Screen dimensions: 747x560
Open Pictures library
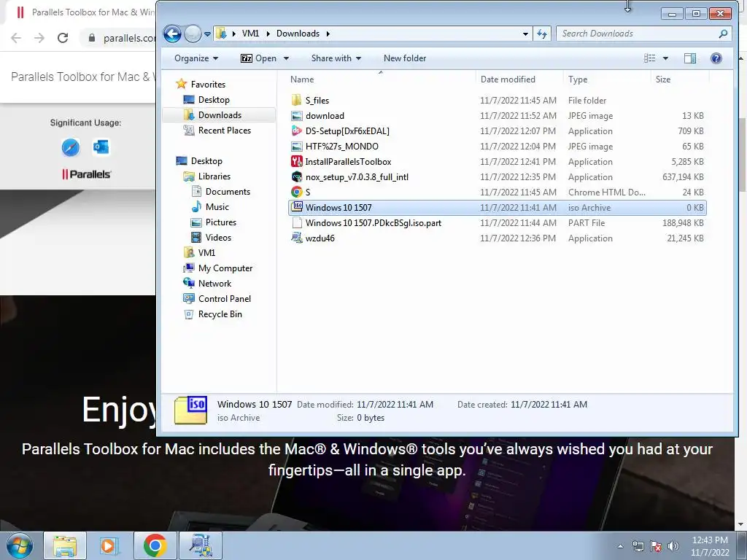(x=220, y=222)
